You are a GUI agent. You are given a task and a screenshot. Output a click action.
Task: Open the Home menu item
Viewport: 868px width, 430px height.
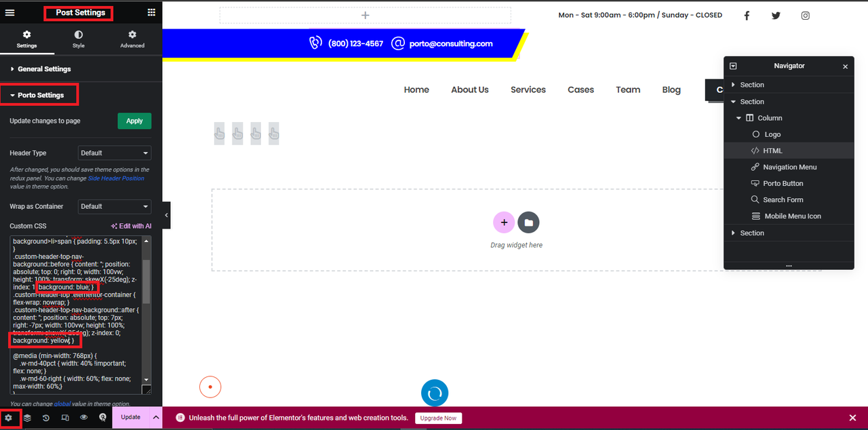click(416, 90)
